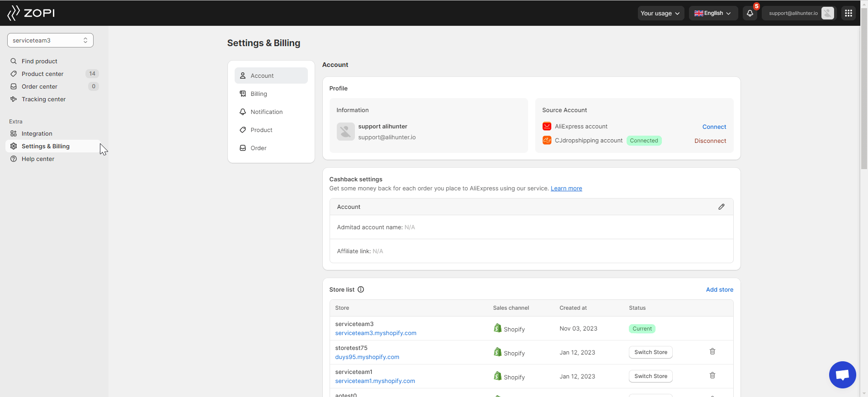Disconnect the CJdropshipping account
Viewport: 868px width, 397px height.
710,141
